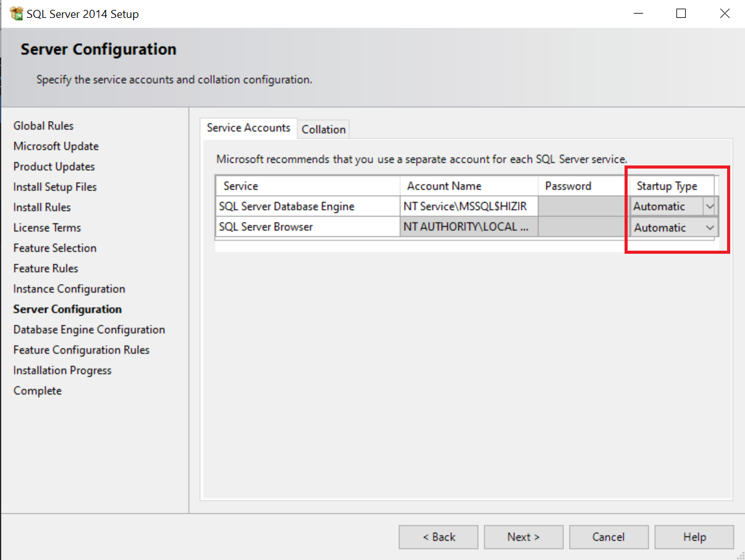Go back with the Back button

[439, 537]
